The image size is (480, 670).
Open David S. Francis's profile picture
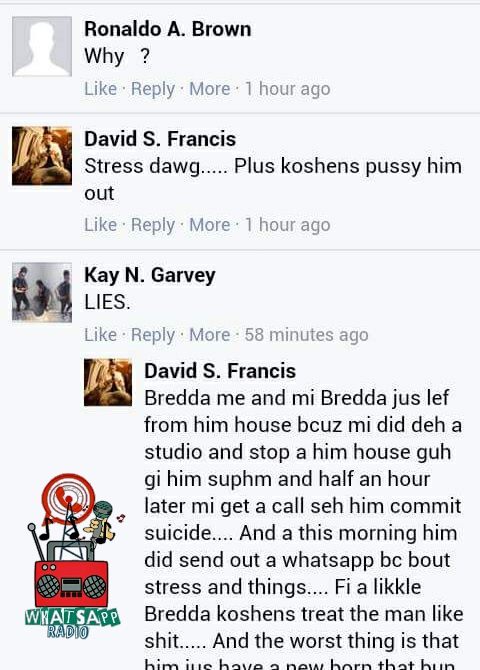42,156
